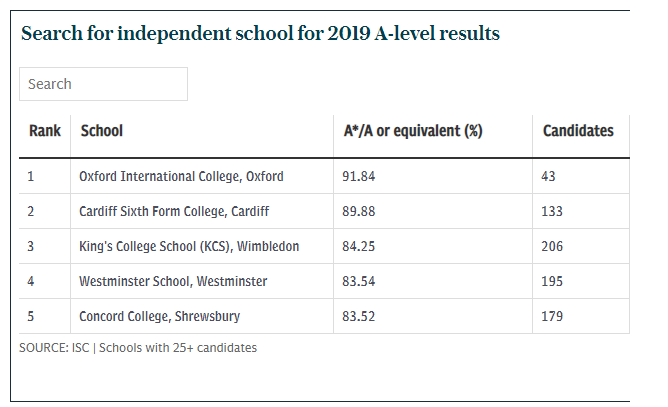This screenshot has height=407, width=668.
Task: Click the Search input field
Action: pyautogui.click(x=103, y=84)
